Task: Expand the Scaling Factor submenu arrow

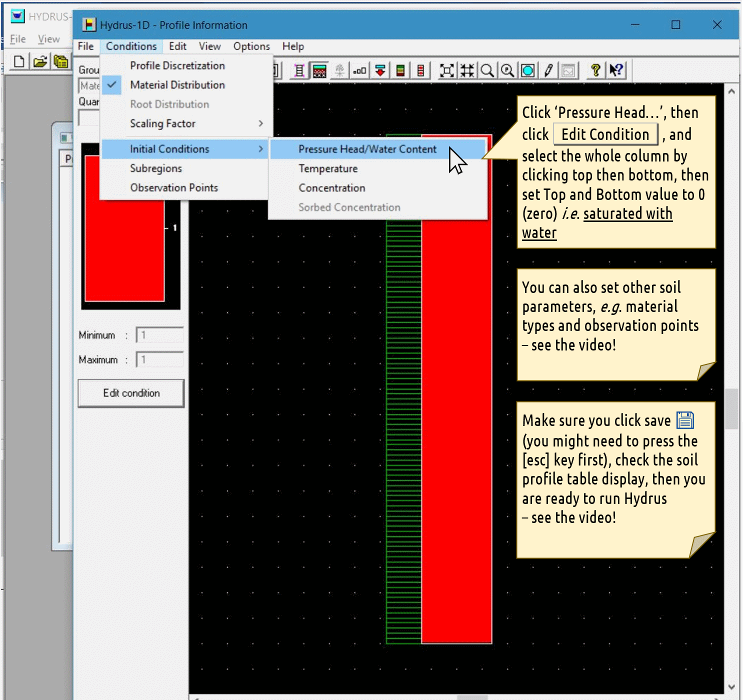Action: [x=260, y=123]
